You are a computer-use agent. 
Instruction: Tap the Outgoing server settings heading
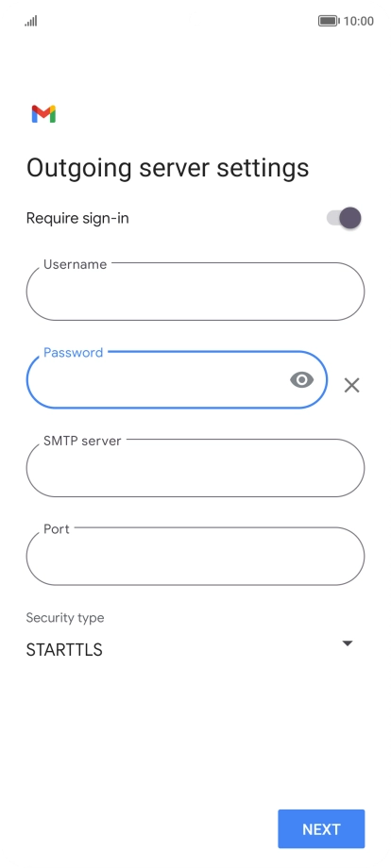coord(167,168)
